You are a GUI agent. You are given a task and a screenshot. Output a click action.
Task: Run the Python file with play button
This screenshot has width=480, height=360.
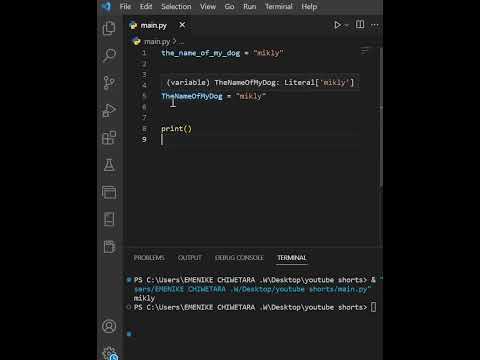pos(337,25)
